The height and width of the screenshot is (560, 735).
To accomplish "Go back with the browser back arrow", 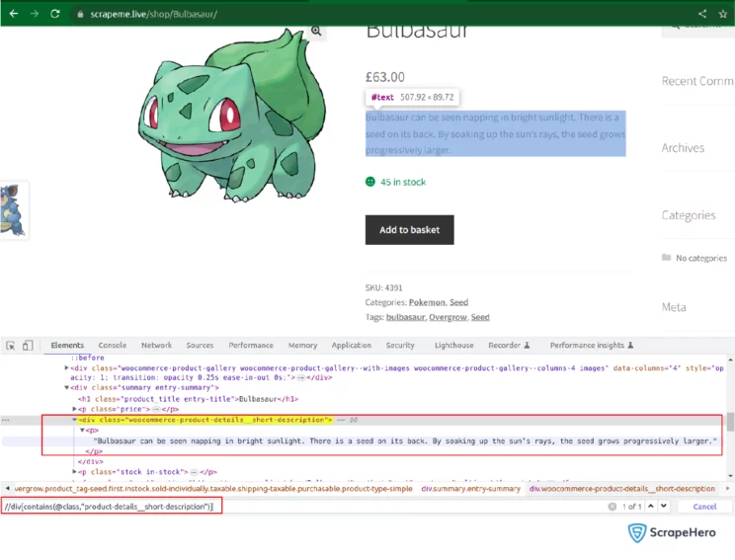I will click(x=14, y=14).
